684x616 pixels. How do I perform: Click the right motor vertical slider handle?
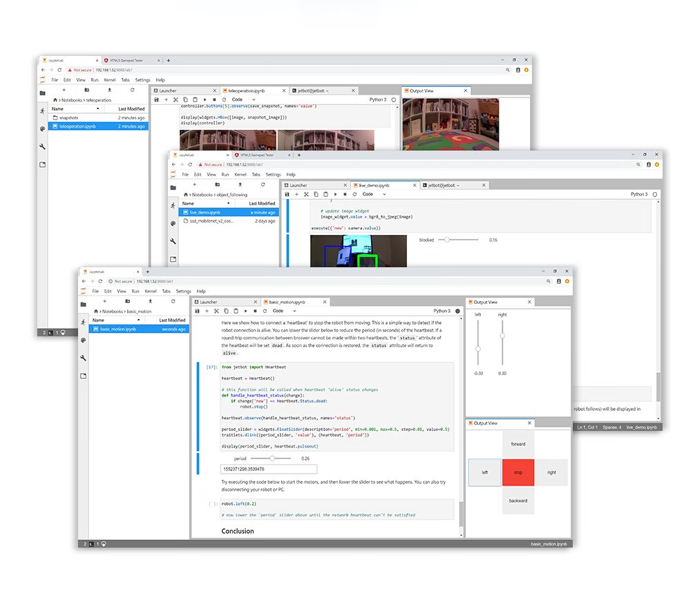[x=502, y=336]
